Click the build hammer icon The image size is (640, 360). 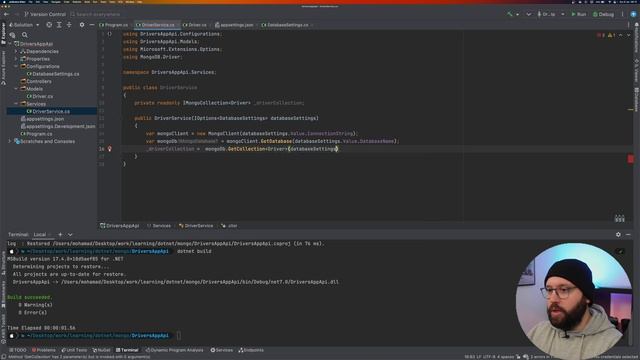pyautogui.click(x=509, y=14)
